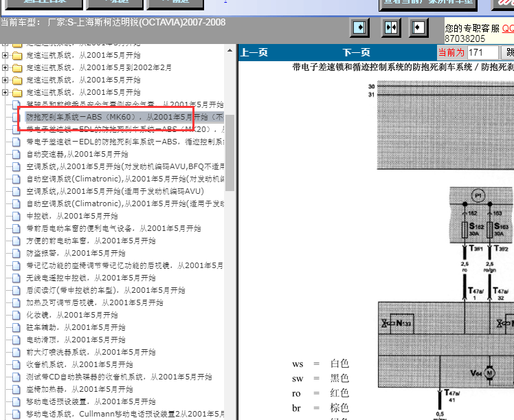Select 驻车辅助 entry
Screen dimensions: 514x420
click(x=76, y=327)
